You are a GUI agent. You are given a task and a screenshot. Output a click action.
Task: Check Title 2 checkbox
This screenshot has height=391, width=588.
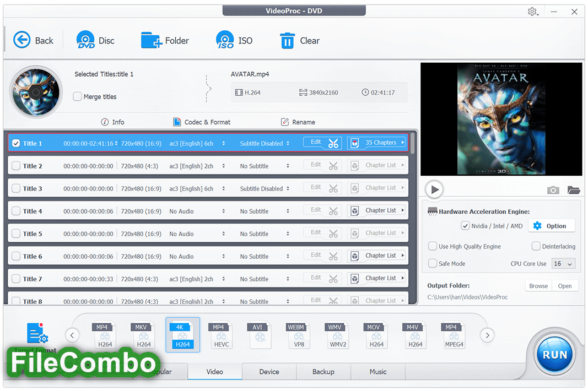[16, 166]
